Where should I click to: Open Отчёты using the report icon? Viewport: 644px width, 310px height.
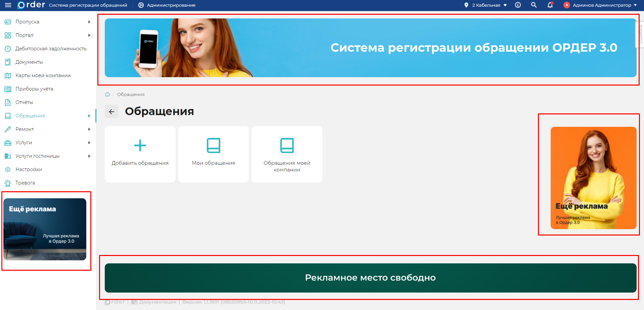tap(8, 102)
